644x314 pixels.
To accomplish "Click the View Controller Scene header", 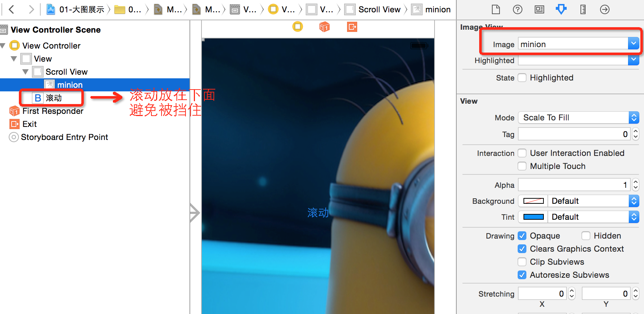I will [56, 30].
